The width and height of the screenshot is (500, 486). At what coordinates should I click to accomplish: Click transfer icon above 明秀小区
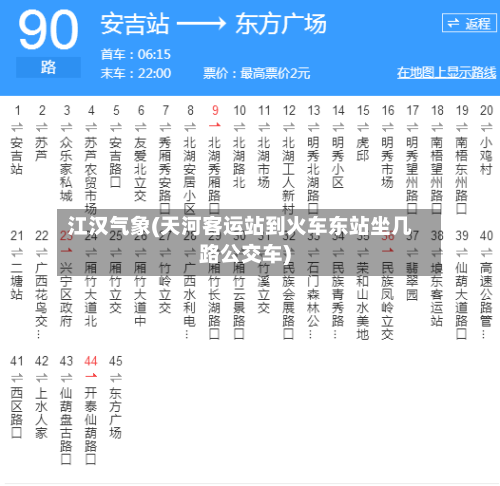338,127
